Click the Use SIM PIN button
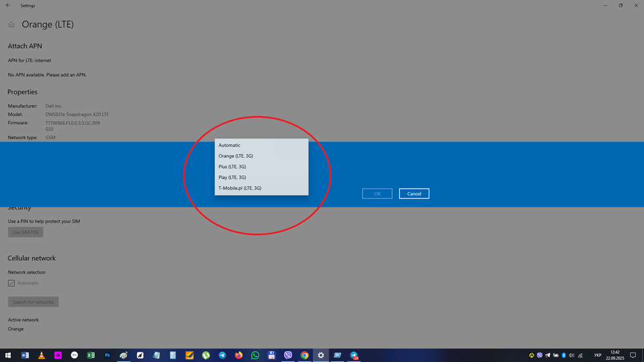 pyautogui.click(x=26, y=233)
